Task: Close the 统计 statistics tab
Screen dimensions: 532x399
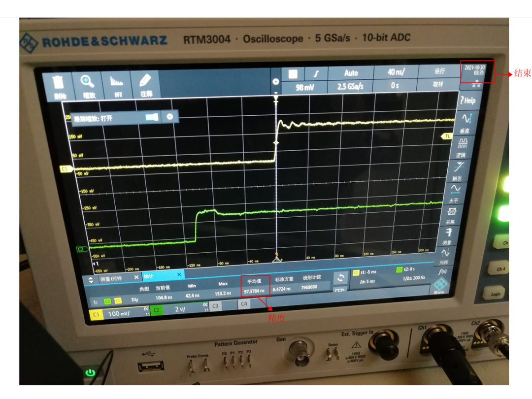Action: (x=179, y=274)
